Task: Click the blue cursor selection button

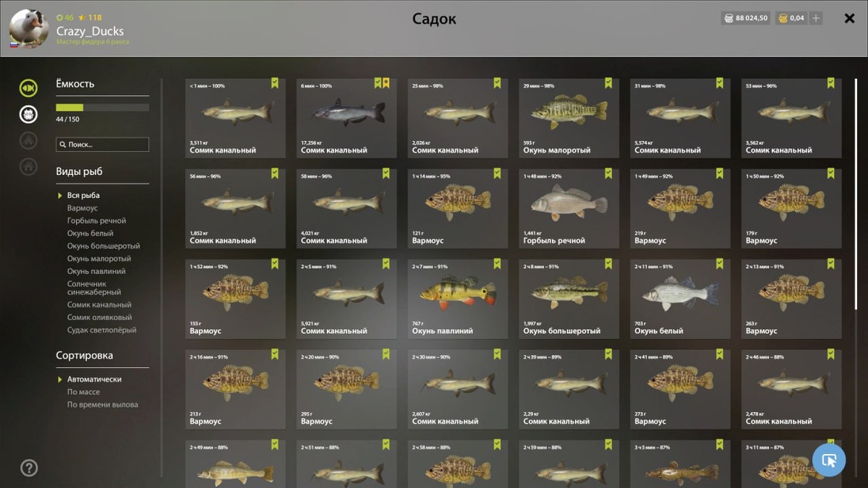Action: 829,460
